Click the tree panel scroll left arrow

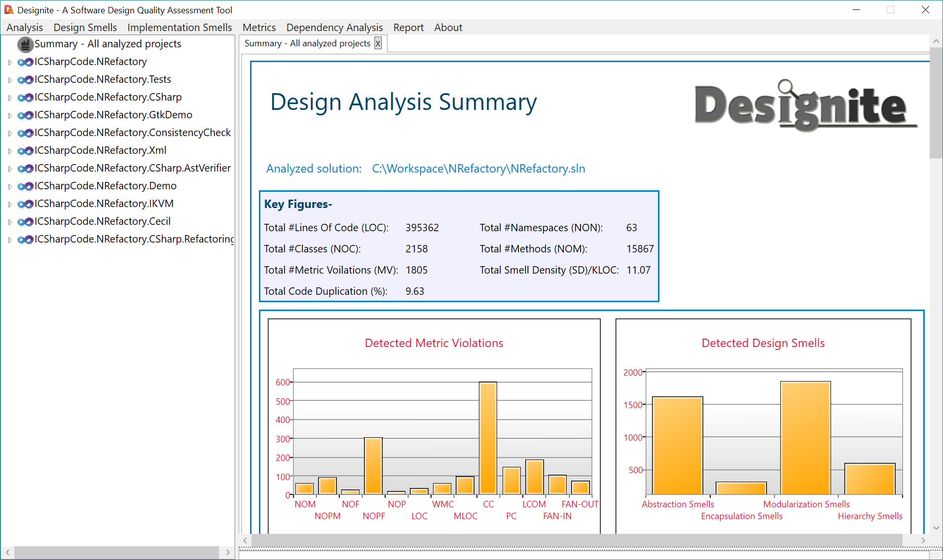tap(8, 553)
